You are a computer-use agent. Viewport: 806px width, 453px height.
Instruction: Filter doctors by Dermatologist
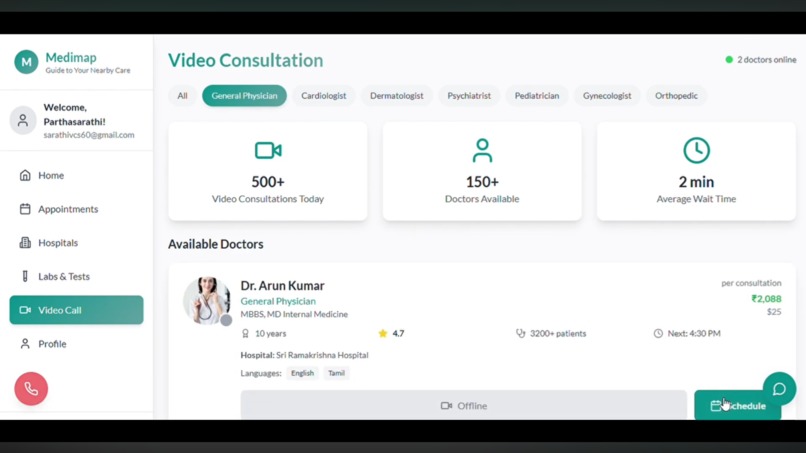click(397, 96)
